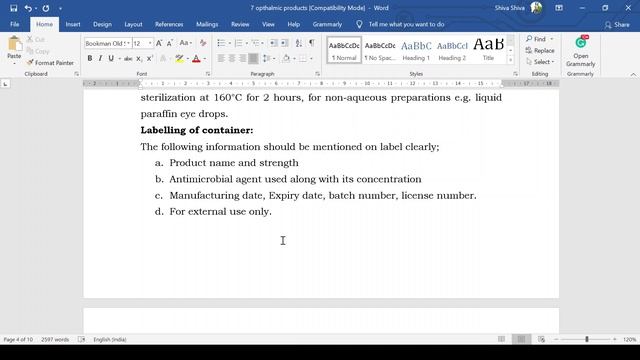Switch to Print Layout view
Image resolution: width=640 pixels, height=360 pixels.
point(521,339)
